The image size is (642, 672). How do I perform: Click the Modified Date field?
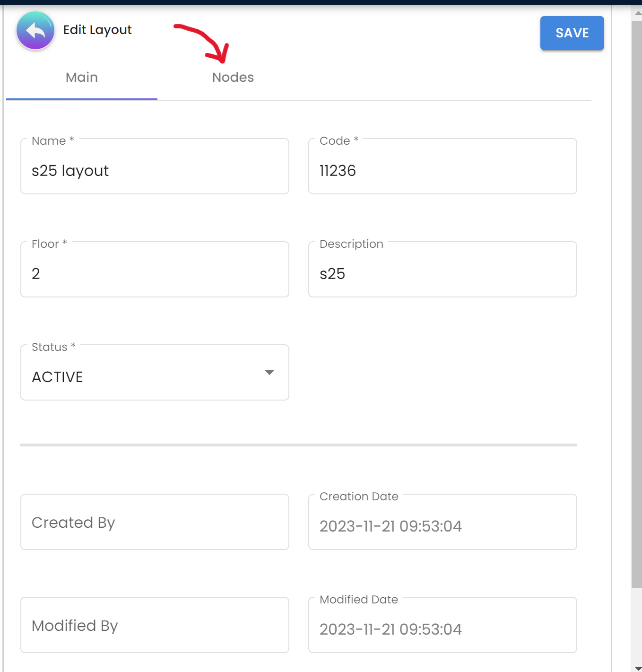(x=442, y=629)
